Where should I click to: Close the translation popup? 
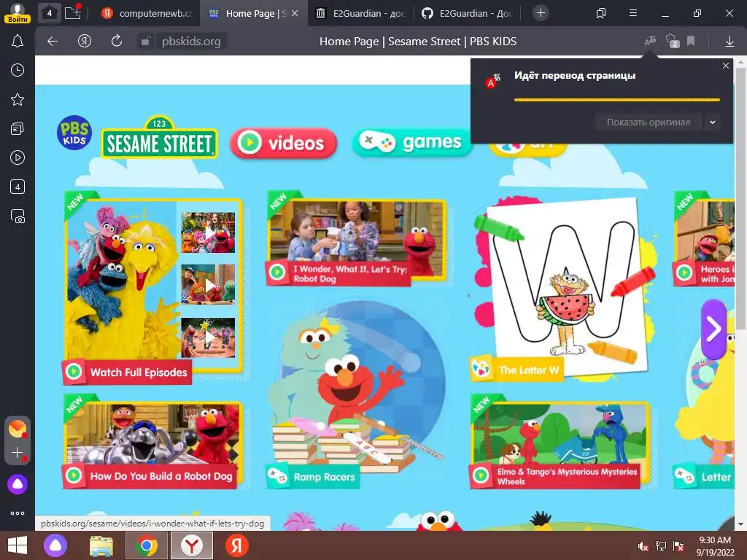(x=726, y=66)
